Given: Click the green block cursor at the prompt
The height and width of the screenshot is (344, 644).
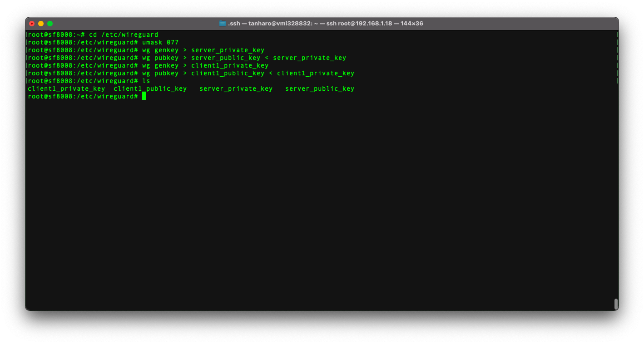Looking at the screenshot, I should (x=144, y=96).
